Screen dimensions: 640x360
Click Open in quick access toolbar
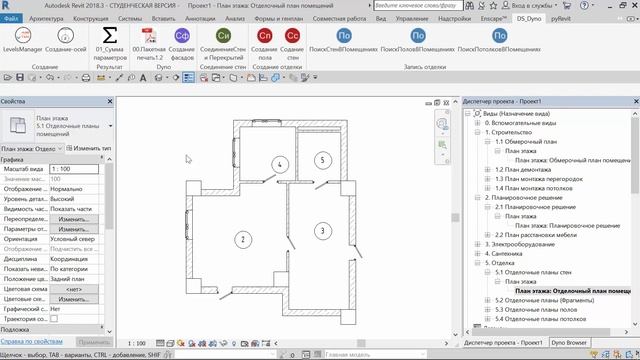pos(7,77)
